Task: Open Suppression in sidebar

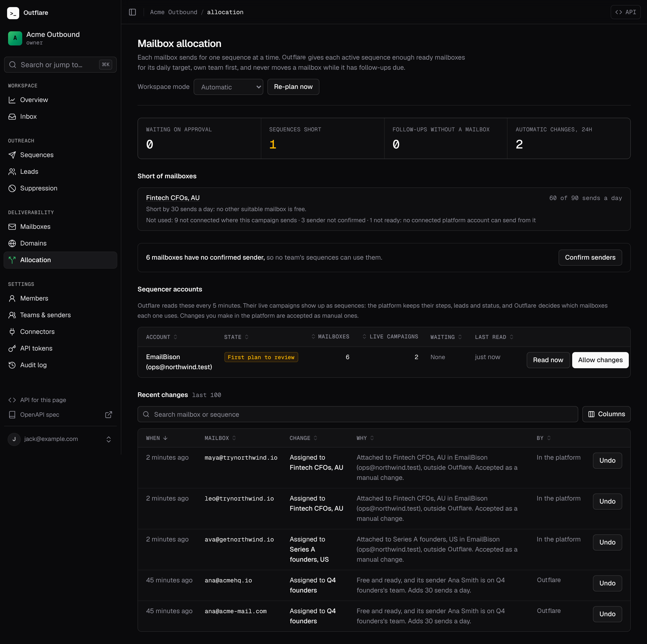Action: (x=60, y=188)
